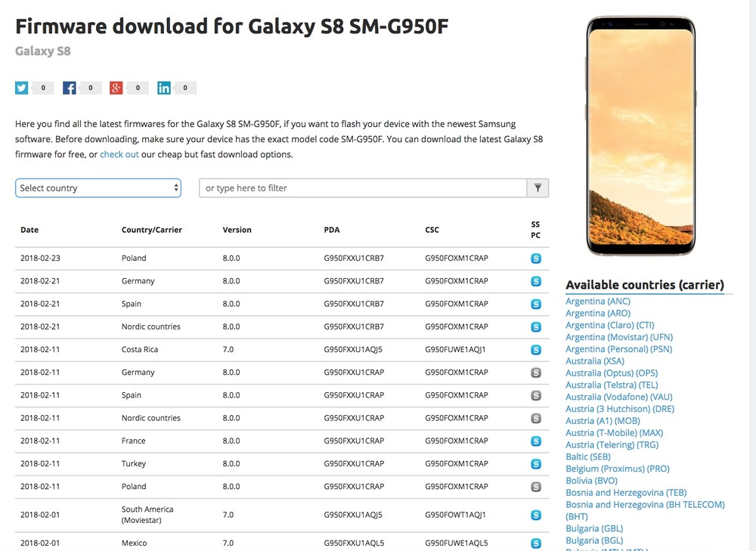The width and height of the screenshot is (756, 551).
Task: Open Argentina (Personal) (PSN) link
Action: tap(618, 349)
